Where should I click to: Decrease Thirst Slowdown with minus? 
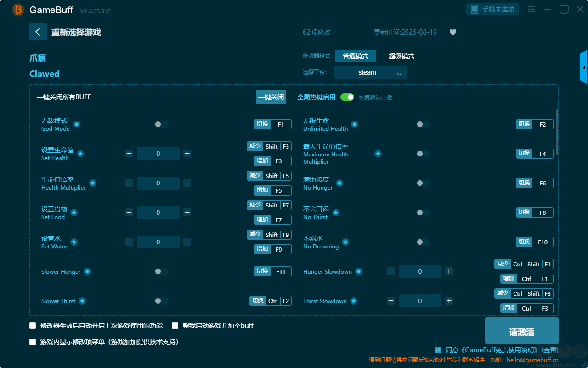point(391,301)
